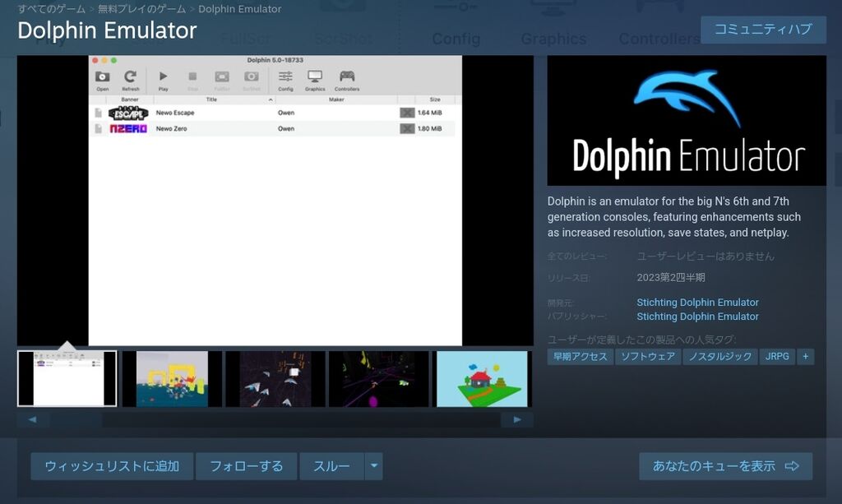Image resolution: width=842 pixels, height=504 pixels.
Task: Show your queue via あなたのキューを表示
Action: [727, 465]
